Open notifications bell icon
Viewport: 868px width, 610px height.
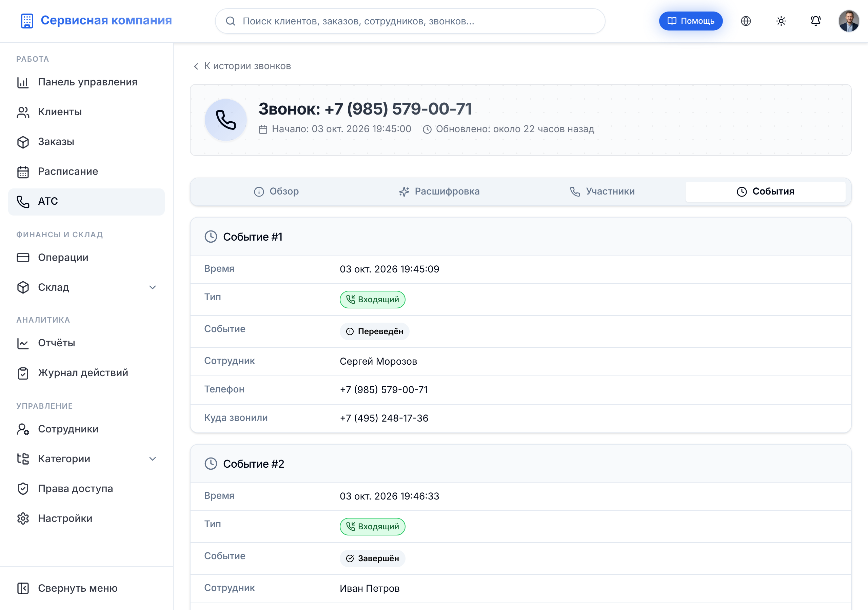pos(816,21)
